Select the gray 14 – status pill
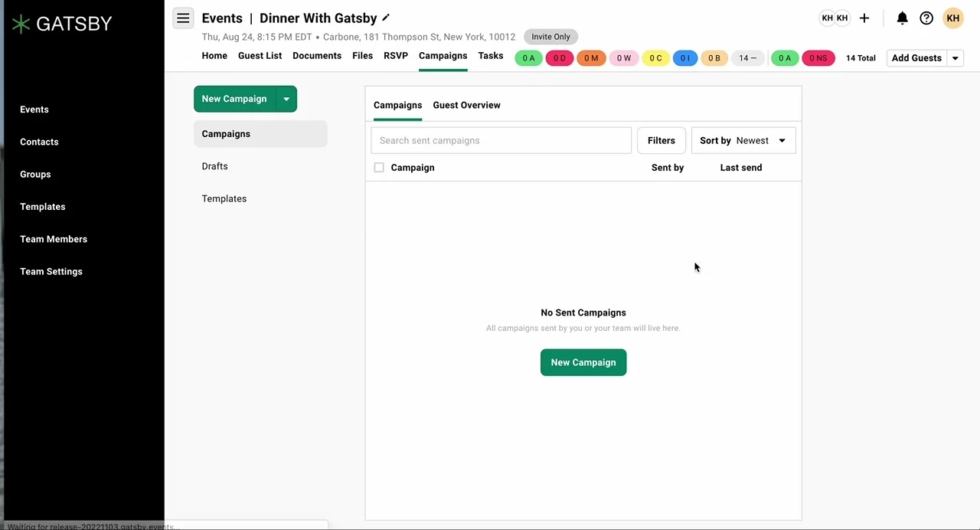 coord(747,58)
